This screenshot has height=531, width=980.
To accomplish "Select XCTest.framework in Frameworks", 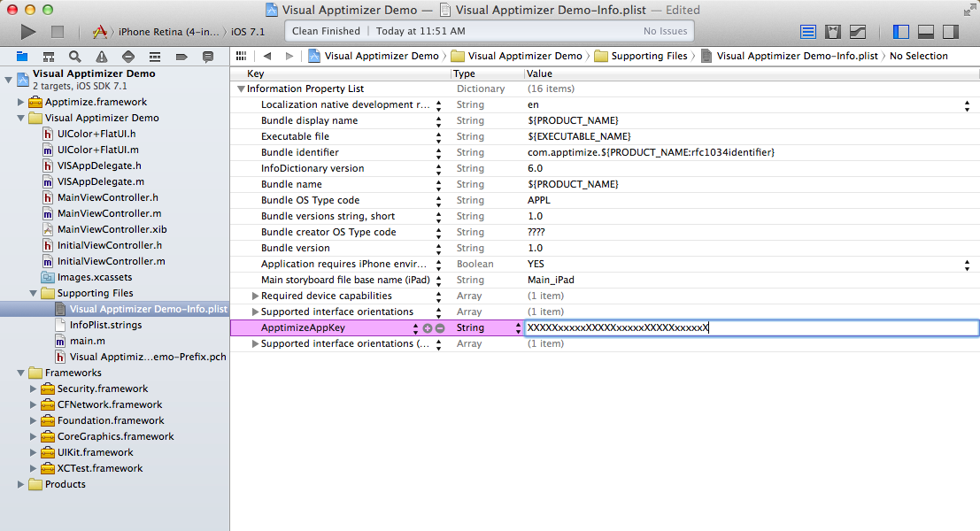I will [99, 468].
